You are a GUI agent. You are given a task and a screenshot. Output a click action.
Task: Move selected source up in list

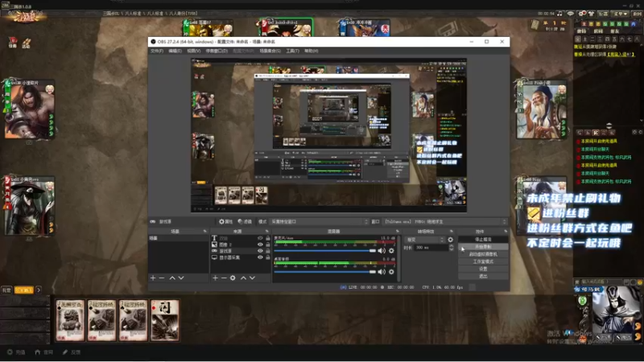coord(243,278)
